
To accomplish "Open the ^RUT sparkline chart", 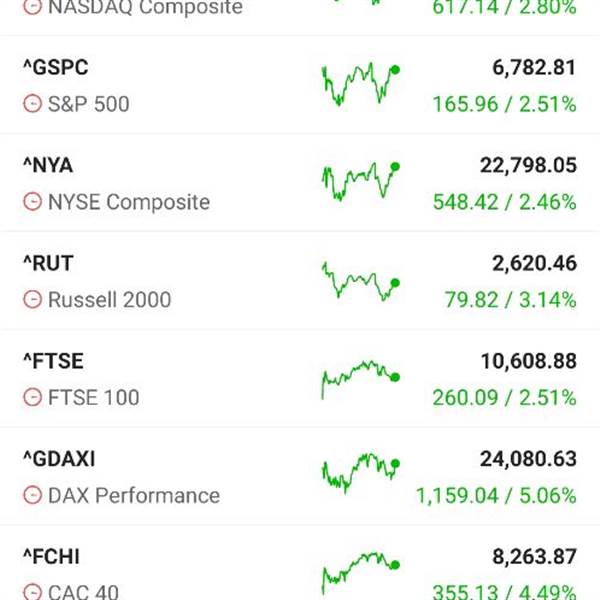I will pos(360,280).
